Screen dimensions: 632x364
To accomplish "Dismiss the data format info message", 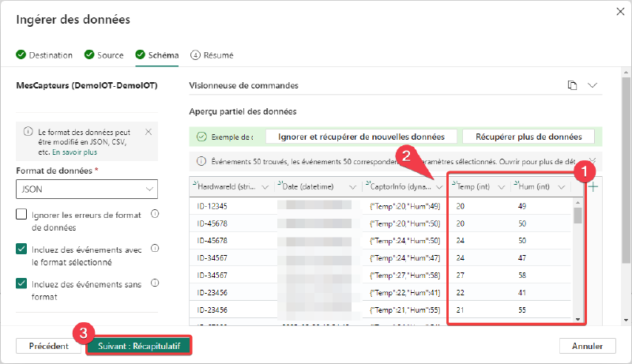I will tap(149, 132).
